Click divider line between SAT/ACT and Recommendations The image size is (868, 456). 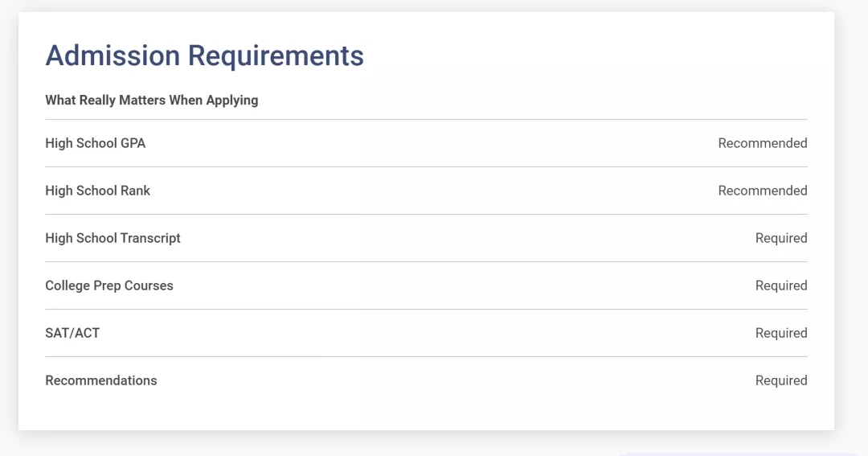click(x=426, y=356)
